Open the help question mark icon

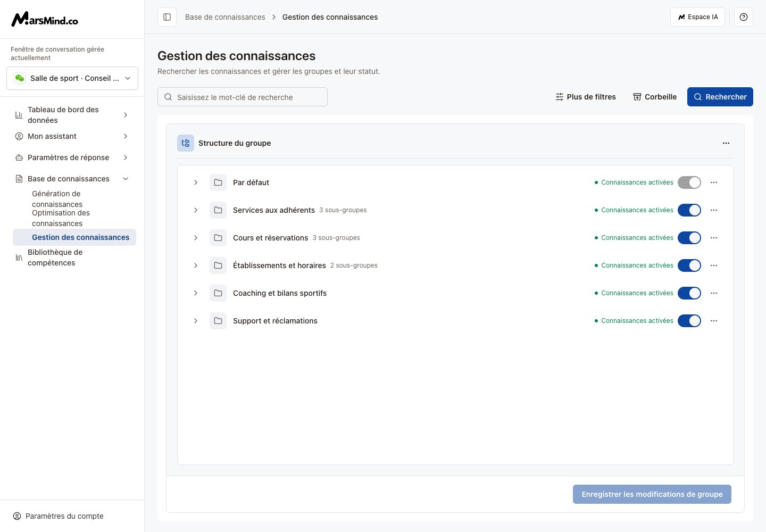pyautogui.click(x=744, y=17)
